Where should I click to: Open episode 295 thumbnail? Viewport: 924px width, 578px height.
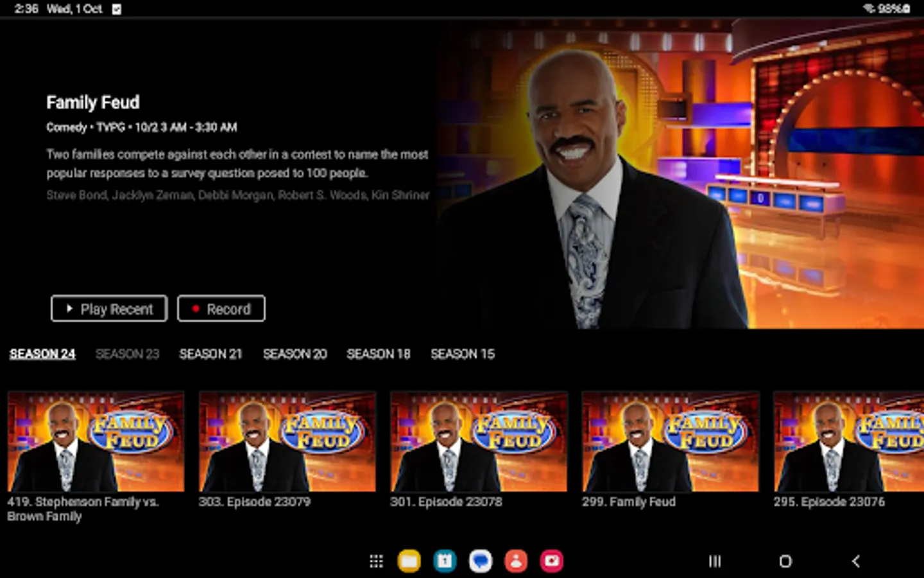[x=848, y=442]
